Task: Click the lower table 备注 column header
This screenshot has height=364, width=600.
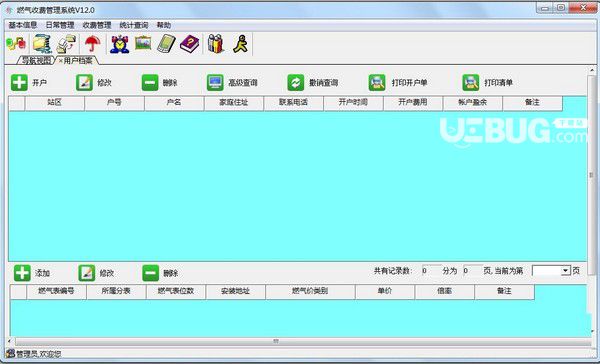Action: 504,292
